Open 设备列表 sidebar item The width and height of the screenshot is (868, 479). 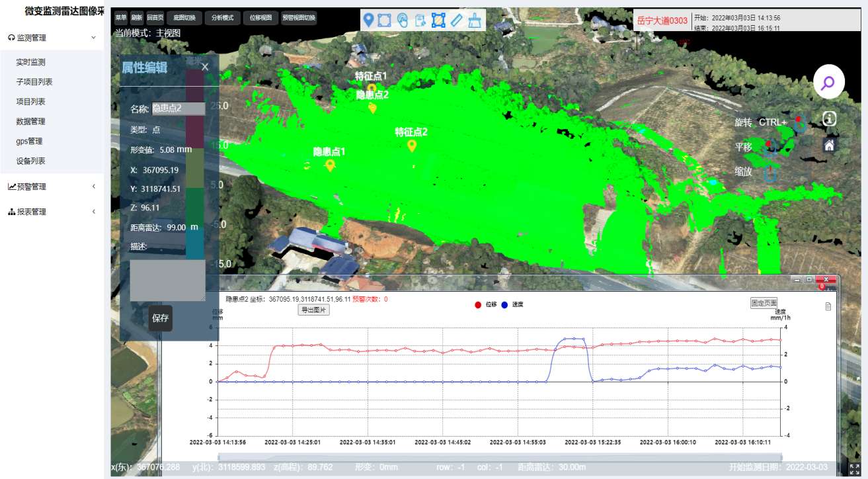point(31,161)
